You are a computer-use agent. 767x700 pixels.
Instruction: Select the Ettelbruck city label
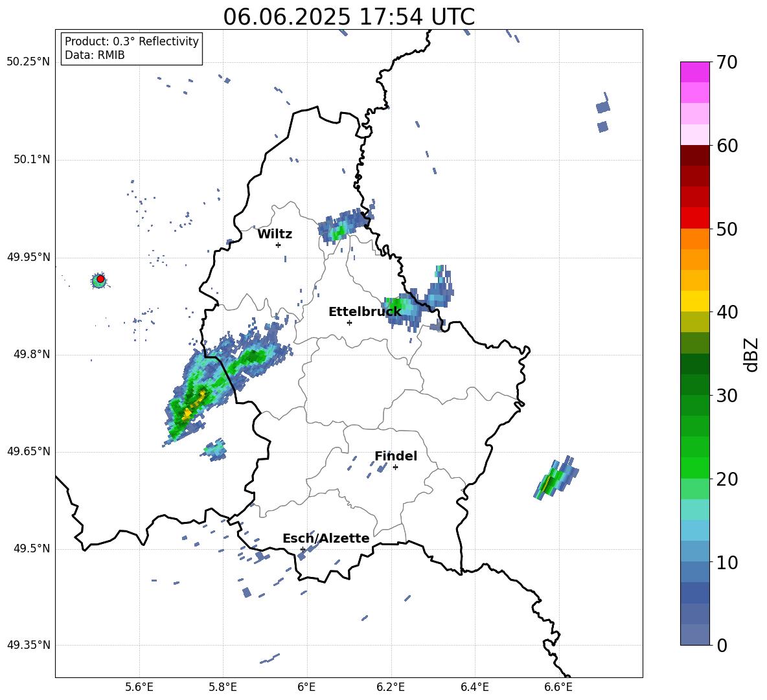pos(365,312)
